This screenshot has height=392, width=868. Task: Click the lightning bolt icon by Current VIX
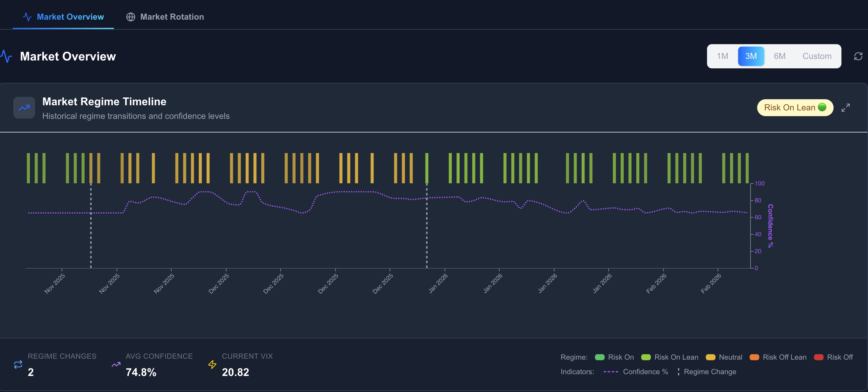coord(212,364)
